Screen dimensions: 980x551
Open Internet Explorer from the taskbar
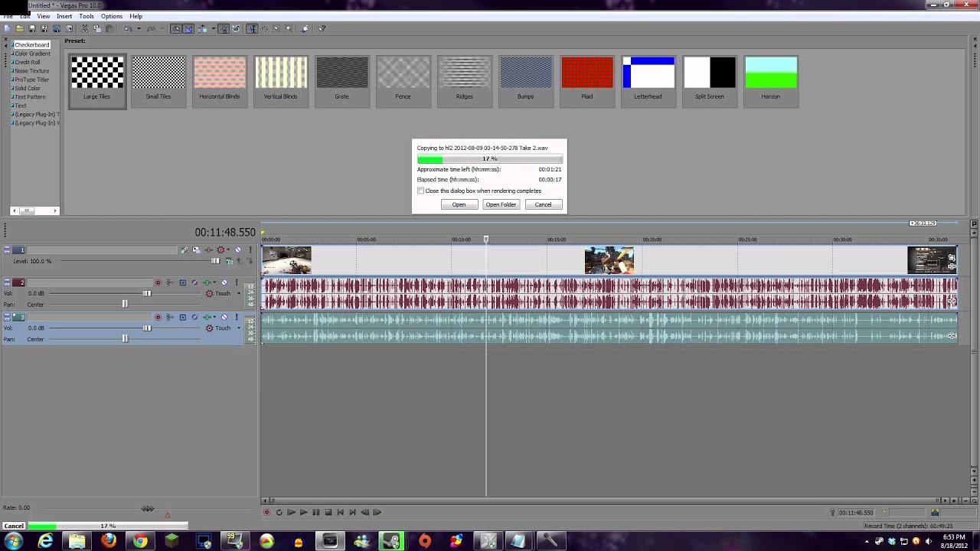[x=45, y=542]
